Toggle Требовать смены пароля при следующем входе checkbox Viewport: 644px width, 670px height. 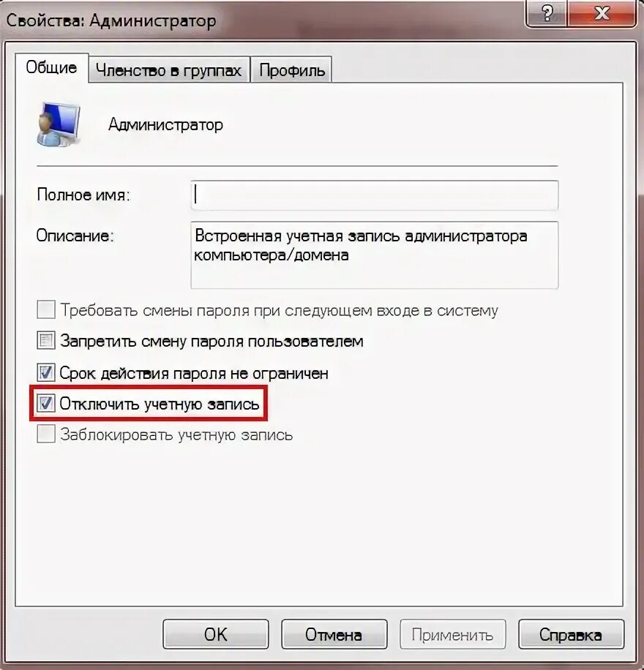point(46,309)
